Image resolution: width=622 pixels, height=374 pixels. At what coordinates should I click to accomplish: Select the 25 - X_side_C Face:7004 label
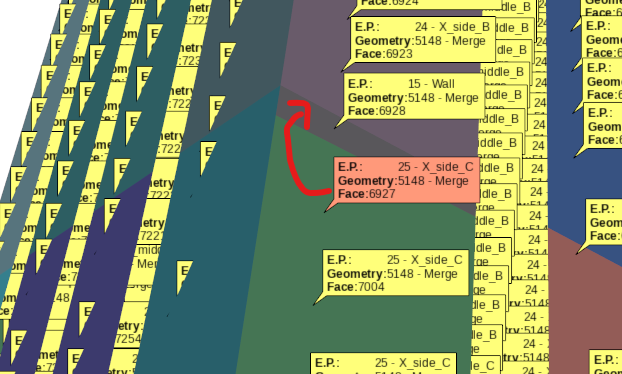tap(395, 273)
